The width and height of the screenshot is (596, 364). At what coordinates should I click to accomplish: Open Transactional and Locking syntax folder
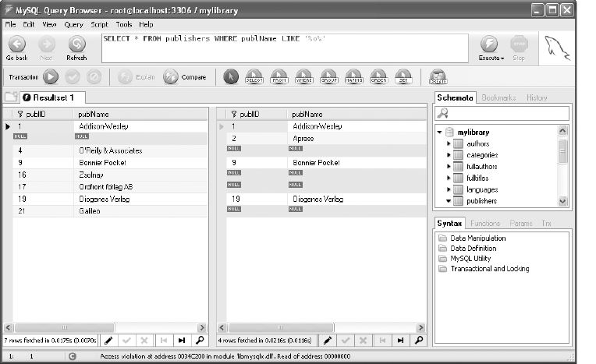484,269
